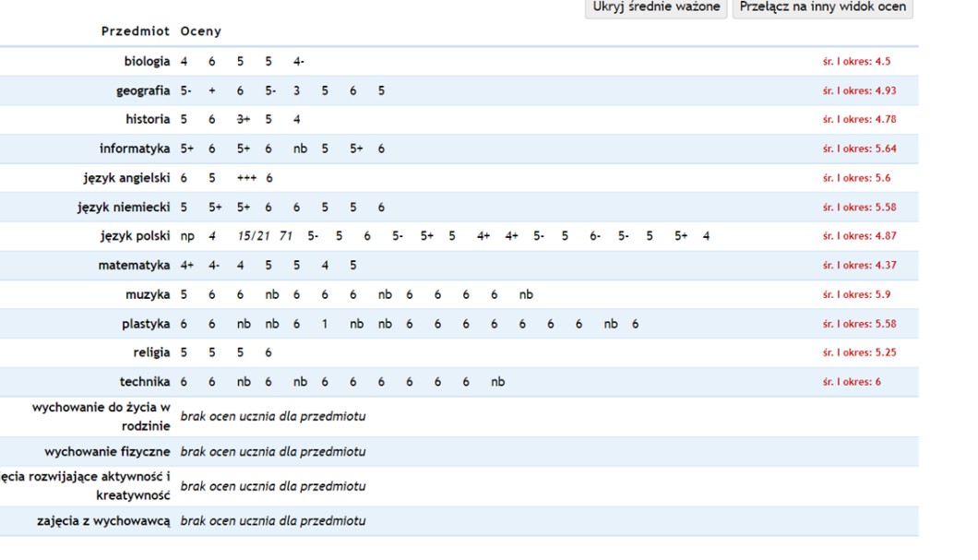Screen dimensions: 978x560
Task: Click the 'Przedmiot' column header
Action: click(135, 31)
